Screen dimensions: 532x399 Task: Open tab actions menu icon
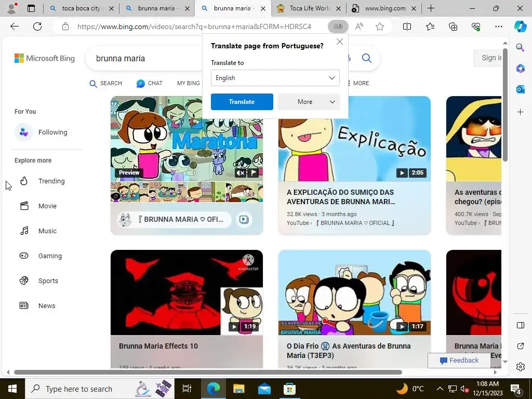click(31, 8)
